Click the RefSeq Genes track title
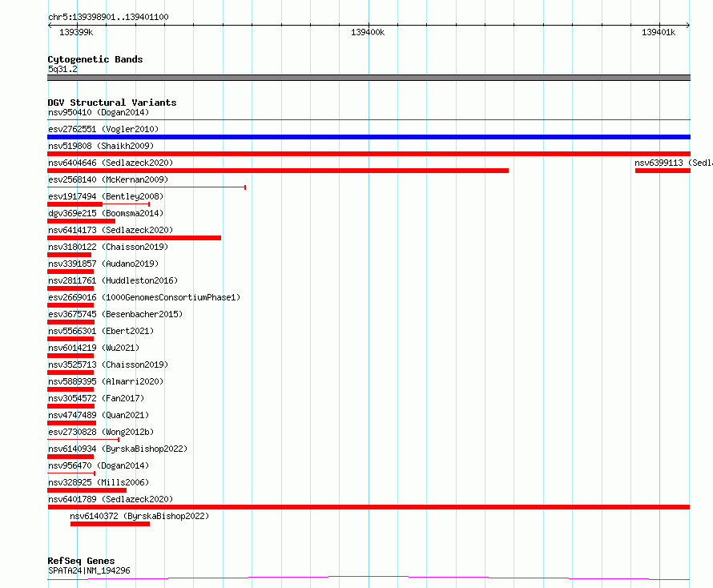 click(82, 561)
